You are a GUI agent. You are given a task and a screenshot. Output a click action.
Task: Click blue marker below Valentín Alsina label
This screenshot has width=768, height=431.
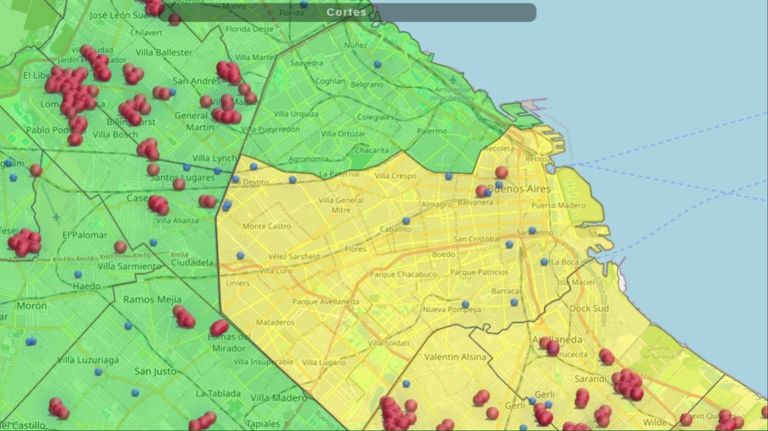(406, 384)
